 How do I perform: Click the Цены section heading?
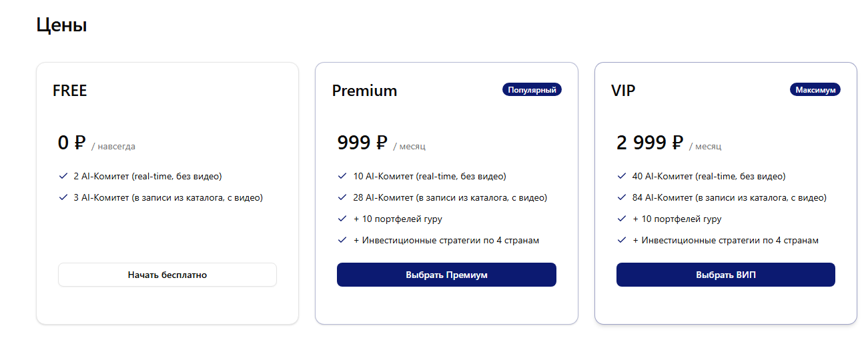coord(61,25)
